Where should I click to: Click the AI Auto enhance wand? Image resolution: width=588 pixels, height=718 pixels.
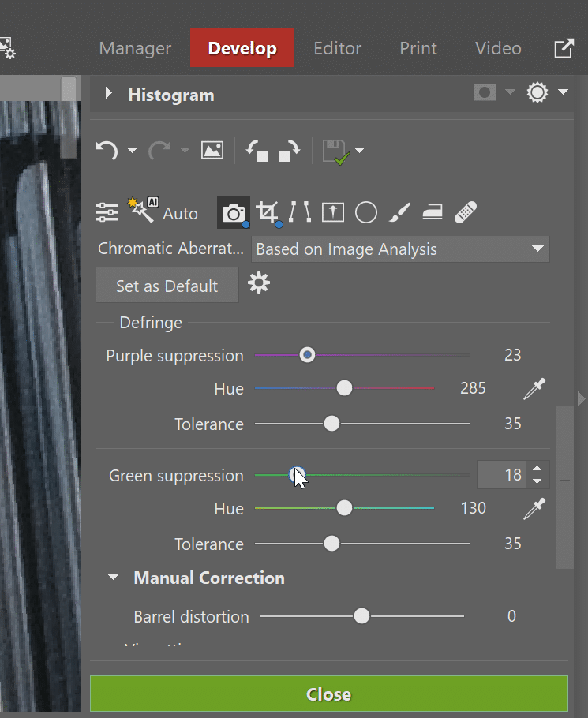pos(142,211)
